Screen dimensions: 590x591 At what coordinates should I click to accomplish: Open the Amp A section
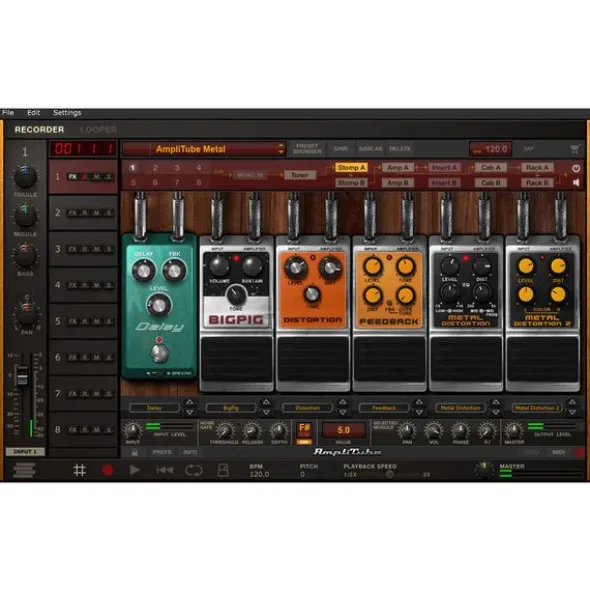click(x=398, y=167)
